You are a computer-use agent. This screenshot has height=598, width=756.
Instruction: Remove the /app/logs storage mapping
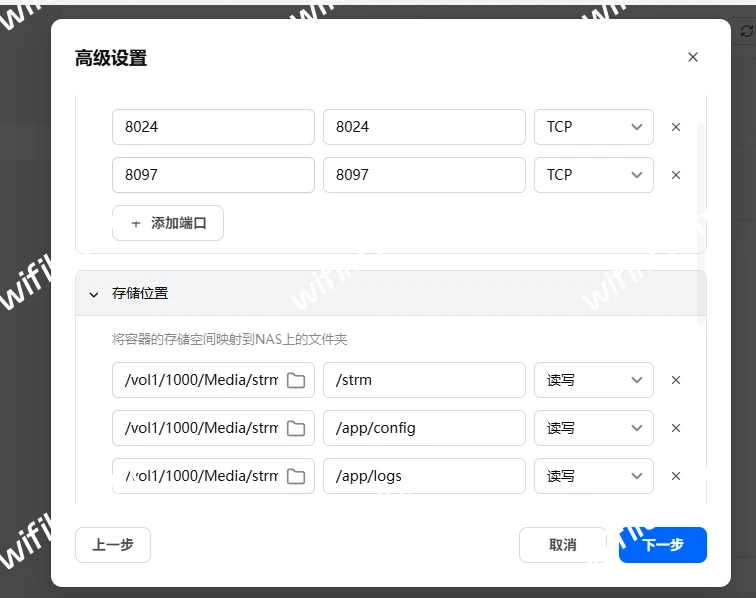676,476
